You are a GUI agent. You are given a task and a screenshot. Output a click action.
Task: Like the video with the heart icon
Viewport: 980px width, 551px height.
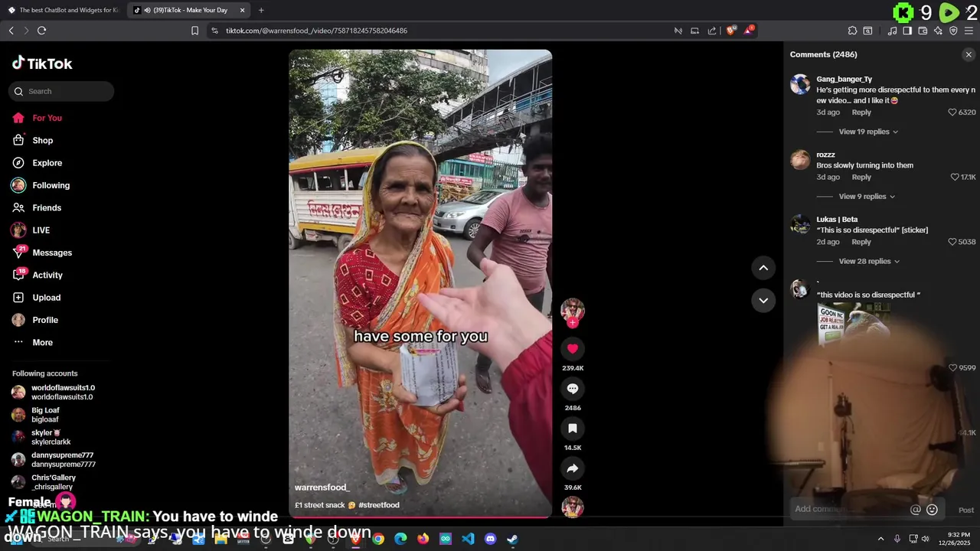[x=572, y=349]
